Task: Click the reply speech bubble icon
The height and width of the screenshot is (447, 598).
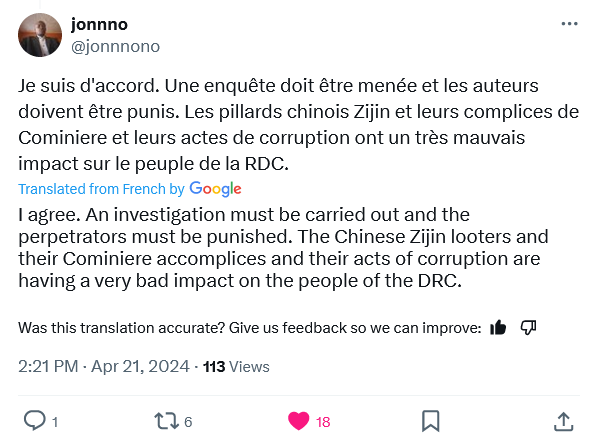Action: (x=34, y=420)
